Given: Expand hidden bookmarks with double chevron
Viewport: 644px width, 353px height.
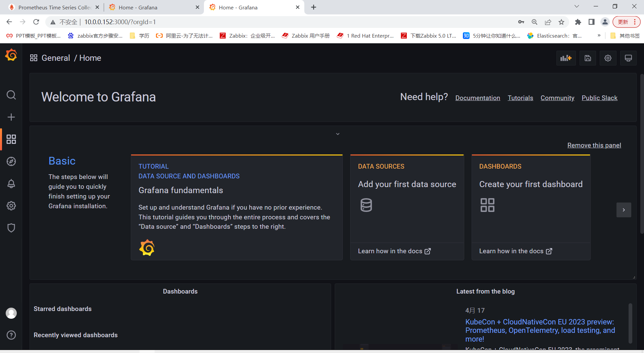Looking at the screenshot, I should 599,36.
